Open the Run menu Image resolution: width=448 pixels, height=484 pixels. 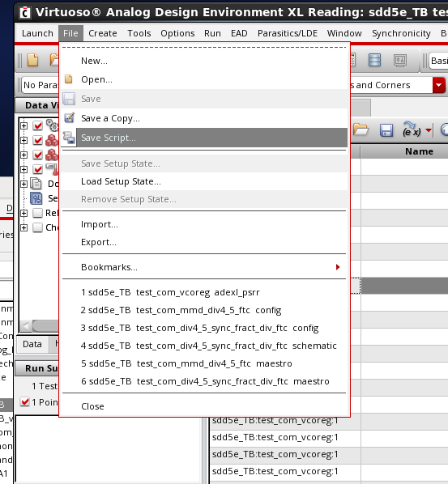pyautogui.click(x=212, y=33)
